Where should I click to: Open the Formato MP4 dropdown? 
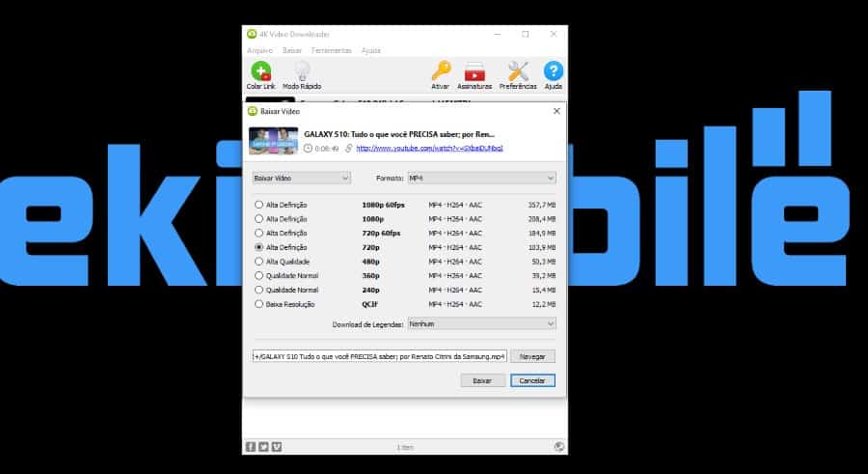481,178
